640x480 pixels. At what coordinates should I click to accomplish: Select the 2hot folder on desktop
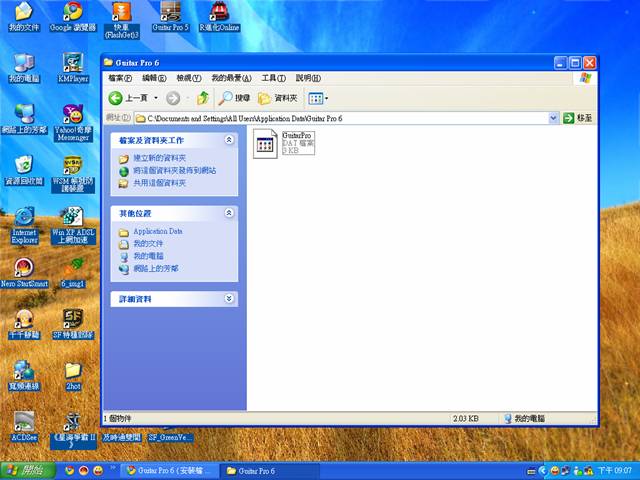pyautogui.click(x=73, y=375)
